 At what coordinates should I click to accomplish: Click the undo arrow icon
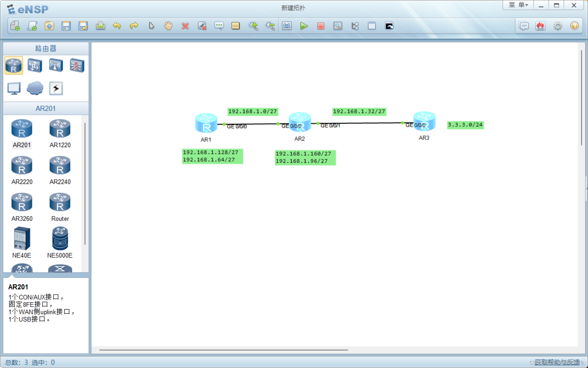(x=117, y=26)
